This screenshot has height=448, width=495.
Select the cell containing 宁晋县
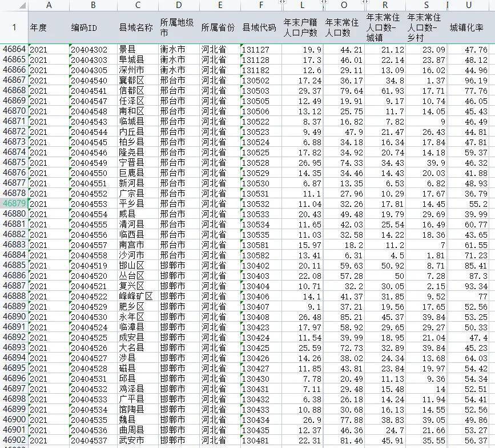click(138, 162)
